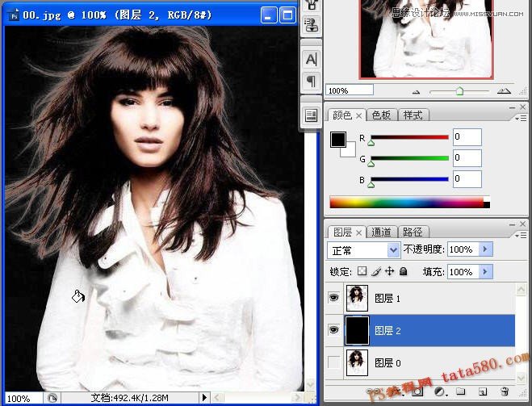Click the link layers icon
Image resolution: width=532 pixels, height=406 pixels.
tap(372, 391)
